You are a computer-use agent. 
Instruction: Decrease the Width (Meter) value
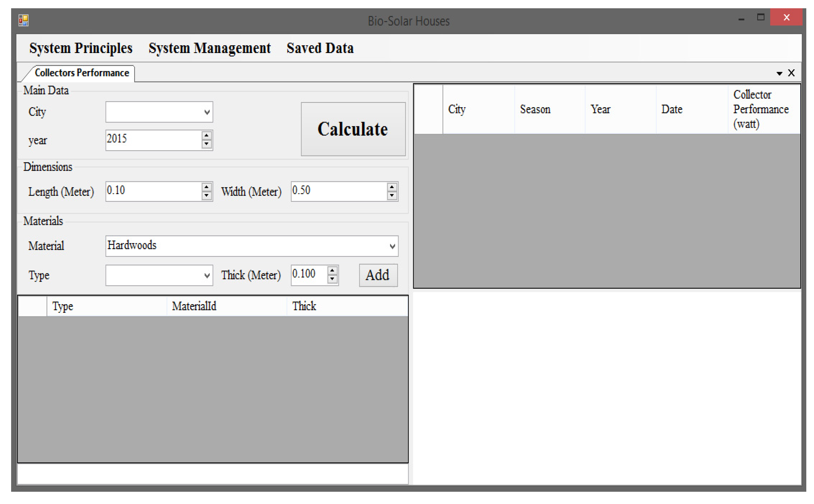pos(392,196)
